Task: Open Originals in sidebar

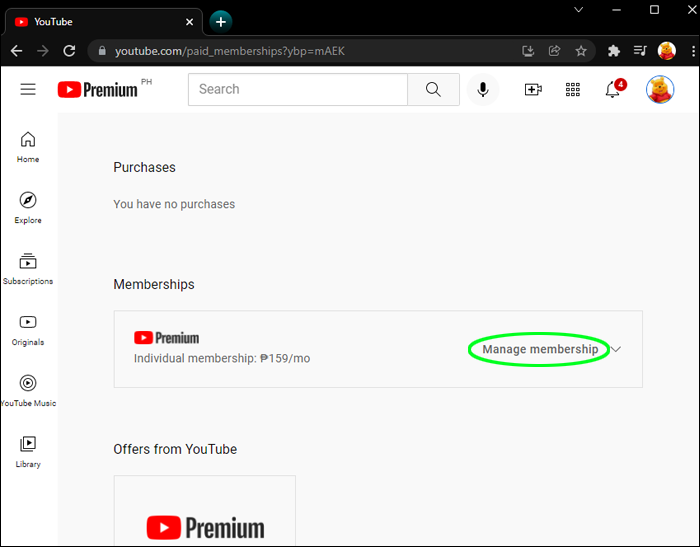Action: 28,330
